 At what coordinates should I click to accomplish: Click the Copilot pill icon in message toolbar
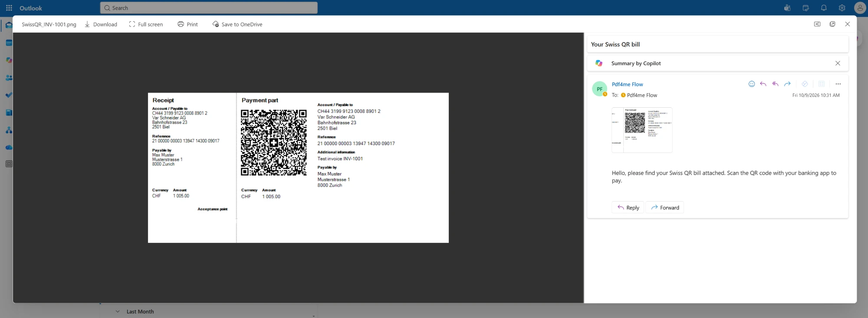click(805, 84)
